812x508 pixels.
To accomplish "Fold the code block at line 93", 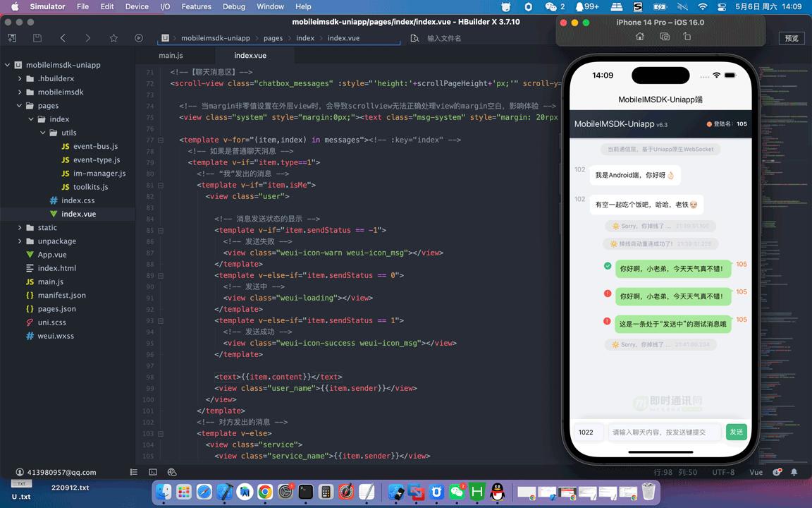I will [161, 321].
